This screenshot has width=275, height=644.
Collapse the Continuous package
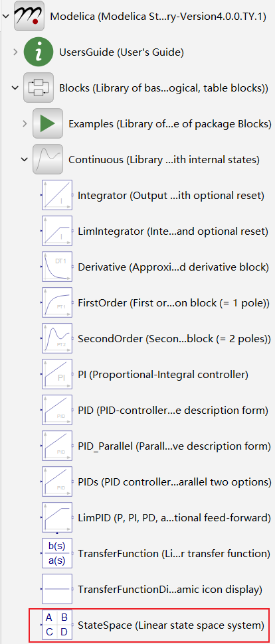click(x=25, y=159)
